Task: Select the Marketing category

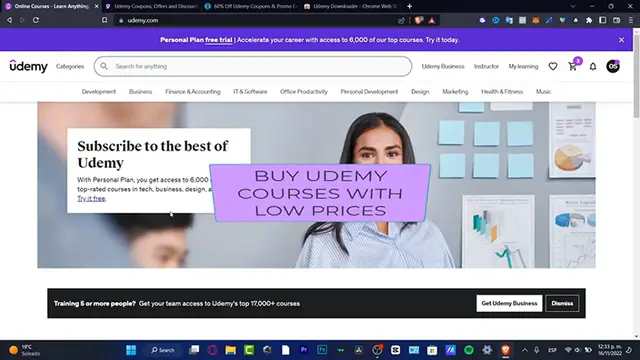Action: [x=455, y=92]
